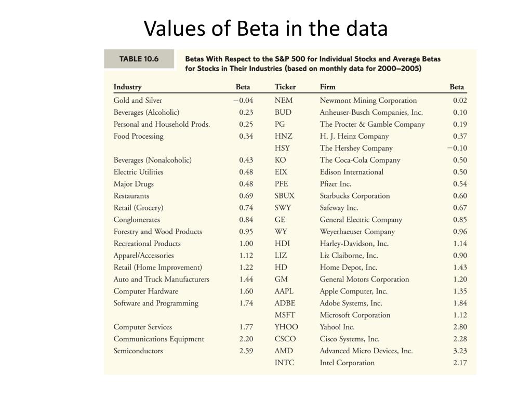Click the NEM ticker symbol
The image size is (532, 399).
point(283,100)
